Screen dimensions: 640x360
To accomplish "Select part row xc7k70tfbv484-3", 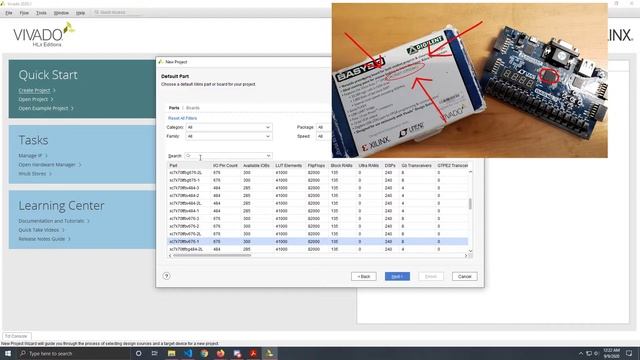I will 318,188.
